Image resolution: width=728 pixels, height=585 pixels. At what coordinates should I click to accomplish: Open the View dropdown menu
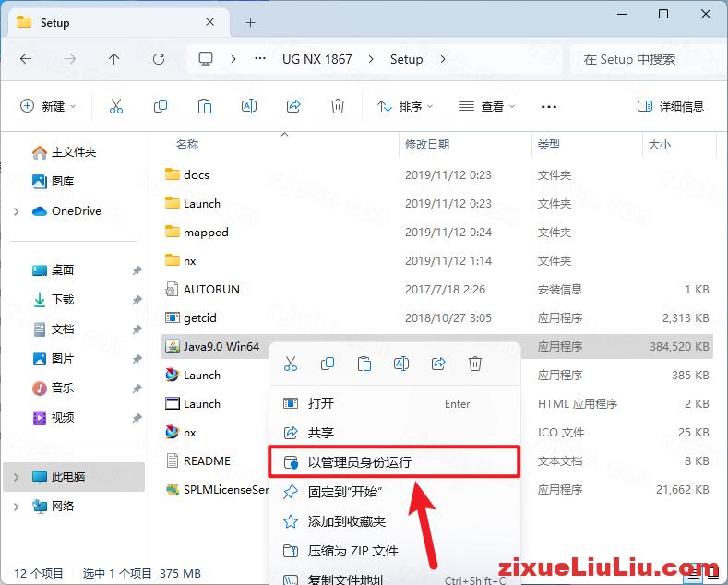click(x=487, y=106)
